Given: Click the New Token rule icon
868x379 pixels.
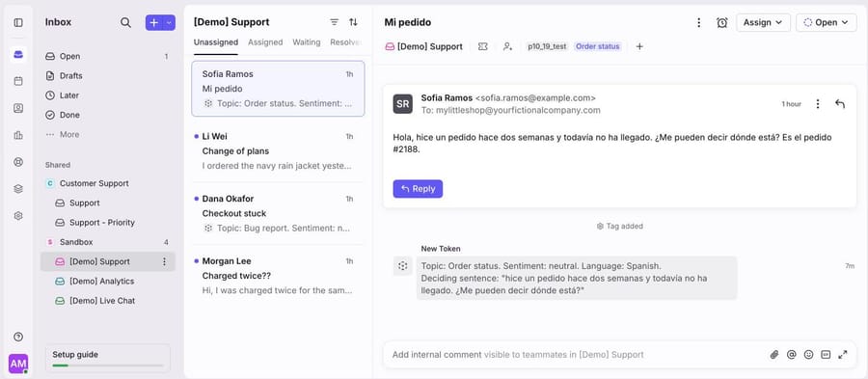Looking at the screenshot, I should click(402, 266).
